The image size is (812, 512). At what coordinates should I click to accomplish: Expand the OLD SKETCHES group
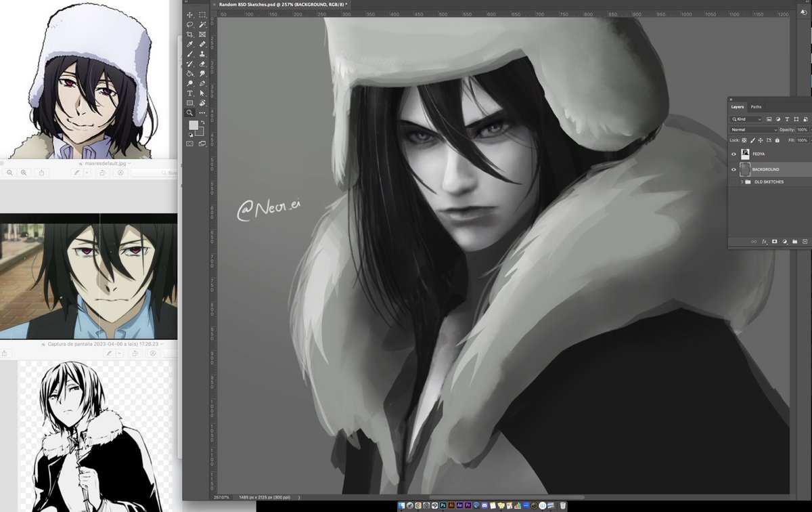pyautogui.click(x=742, y=182)
